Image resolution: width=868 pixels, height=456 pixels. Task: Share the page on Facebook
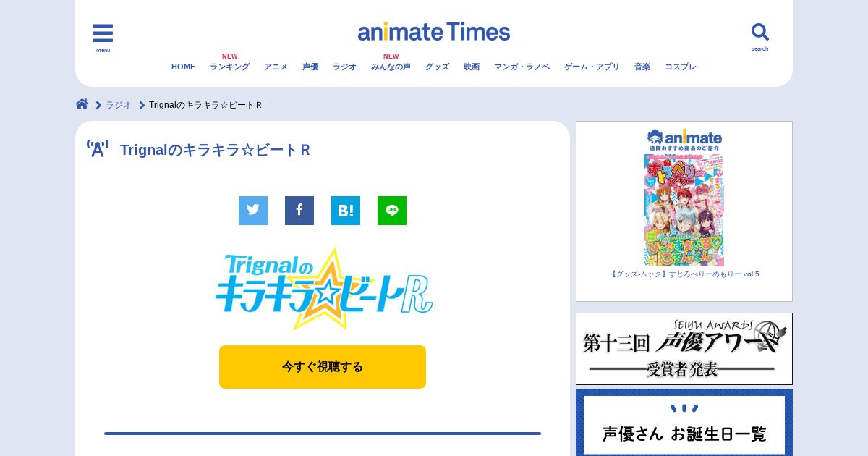click(299, 211)
